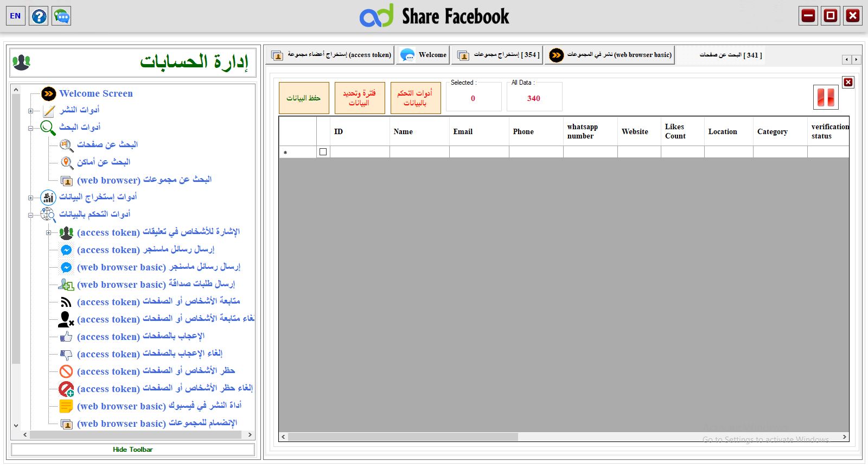Switch to the Welcome tab
Screen dimensions: 868x467
pyautogui.click(x=423, y=55)
